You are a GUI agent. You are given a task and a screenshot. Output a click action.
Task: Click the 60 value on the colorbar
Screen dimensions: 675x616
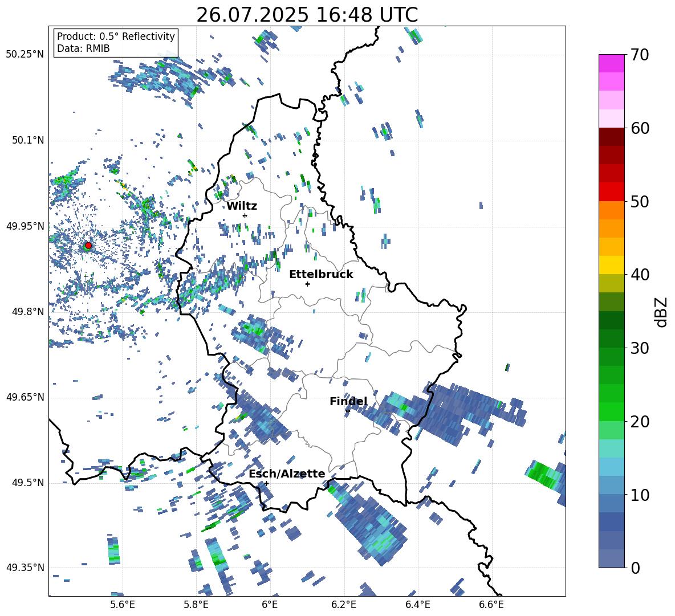pyautogui.click(x=640, y=128)
